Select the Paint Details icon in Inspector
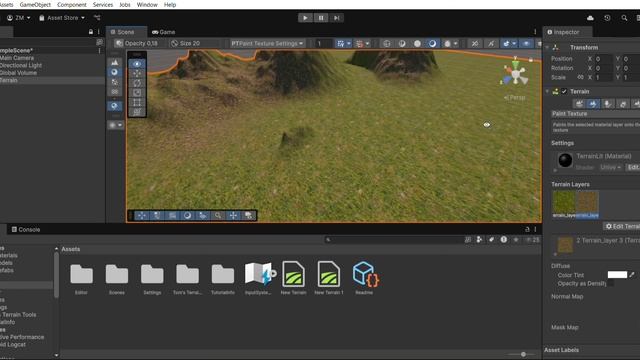 coord(623,104)
